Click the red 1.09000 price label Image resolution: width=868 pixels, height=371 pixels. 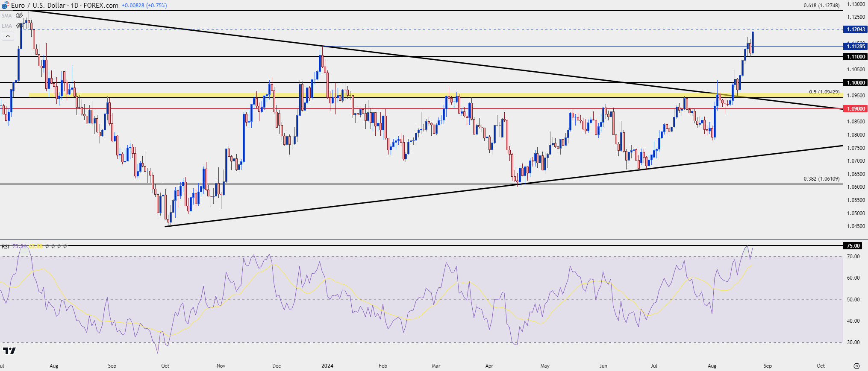pos(856,109)
